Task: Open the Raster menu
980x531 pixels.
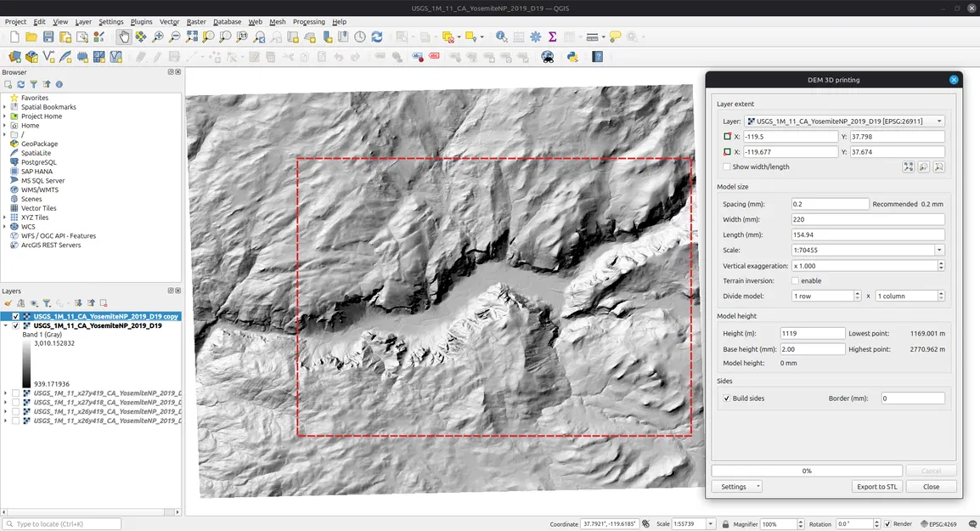Action: point(195,21)
